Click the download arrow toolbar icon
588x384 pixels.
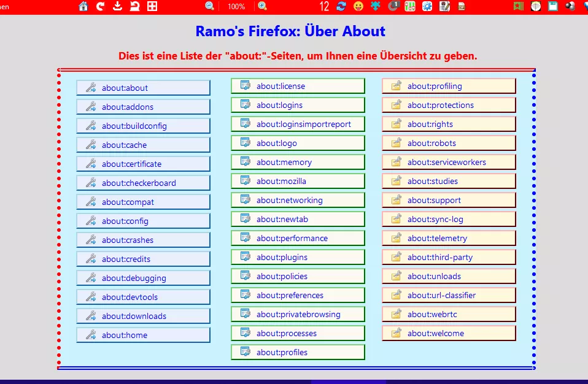[117, 6]
